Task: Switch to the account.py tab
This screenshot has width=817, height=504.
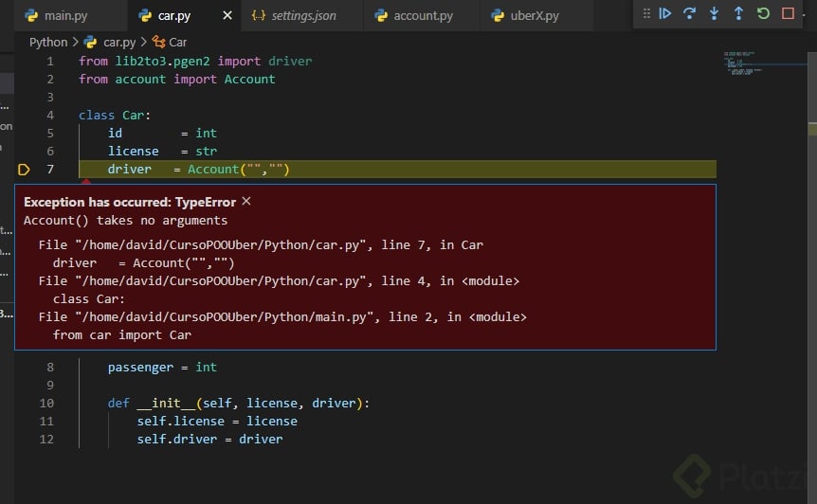Action: click(416, 16)
